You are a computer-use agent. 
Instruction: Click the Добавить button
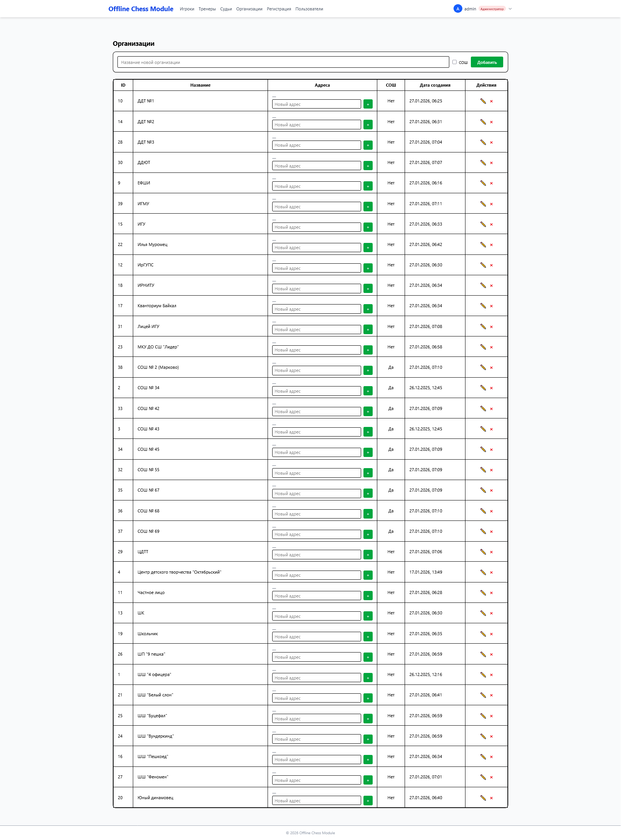click(x=487, y=62)
